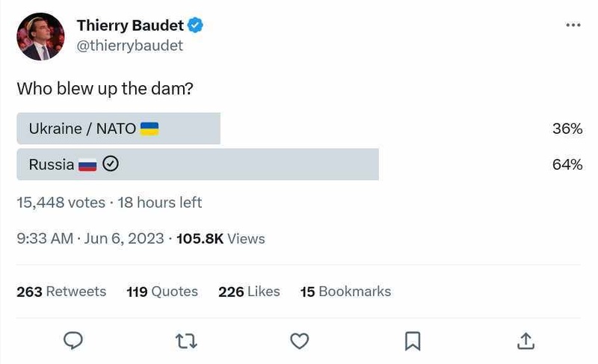View the 263 Retweets list
Viewport: 598px width, 364px height.
click(61, 291)
